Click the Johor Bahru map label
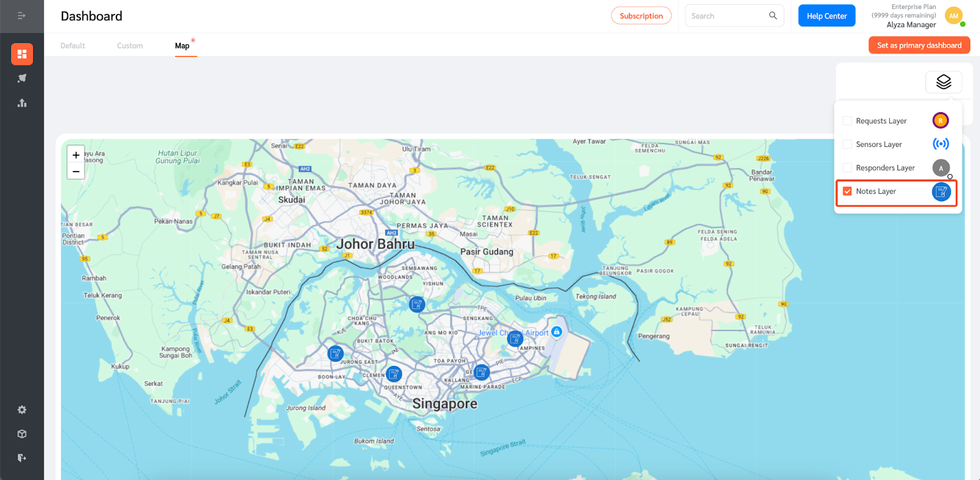 375,244
